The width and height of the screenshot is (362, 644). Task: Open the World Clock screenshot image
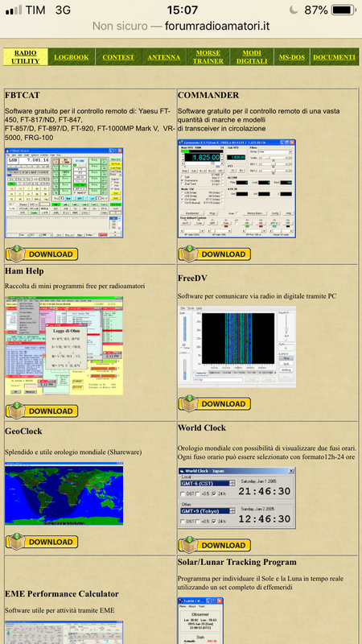click(237, 497)
